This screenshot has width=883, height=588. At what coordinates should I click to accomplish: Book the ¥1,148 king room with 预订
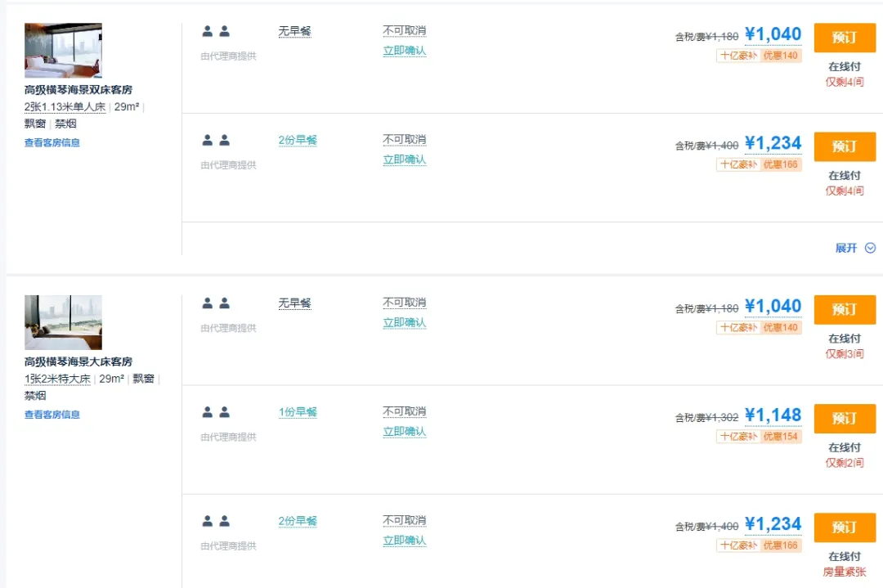(x=845, y=419)
